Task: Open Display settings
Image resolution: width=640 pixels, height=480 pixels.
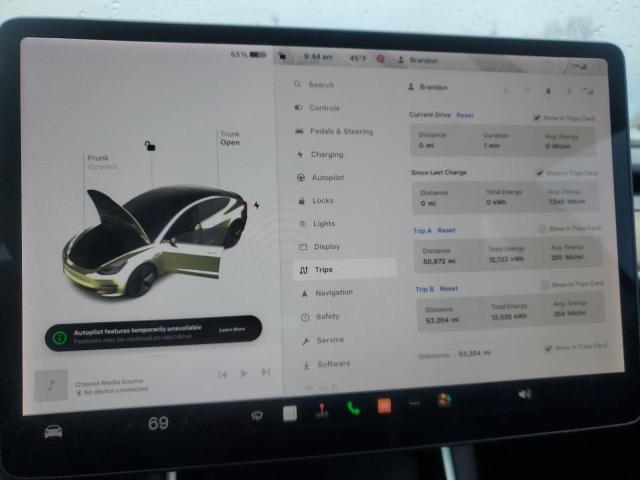Action: click(320, 247)
